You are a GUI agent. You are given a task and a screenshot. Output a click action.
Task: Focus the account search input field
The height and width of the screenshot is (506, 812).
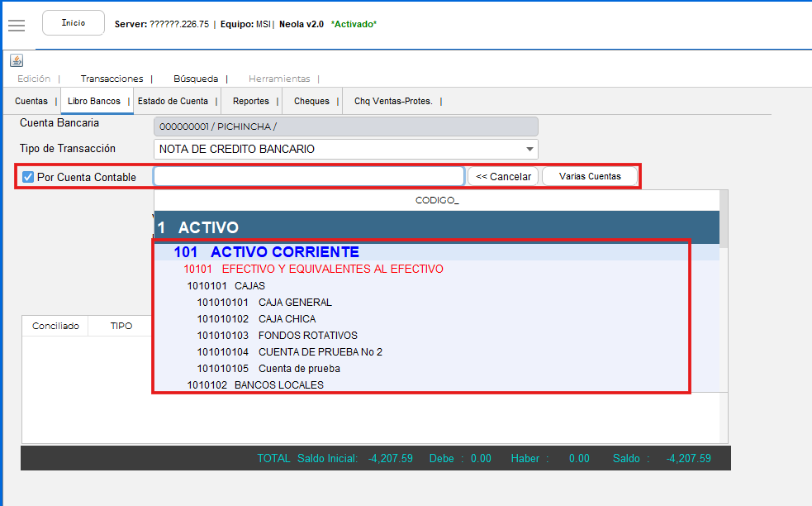point(309,176)
